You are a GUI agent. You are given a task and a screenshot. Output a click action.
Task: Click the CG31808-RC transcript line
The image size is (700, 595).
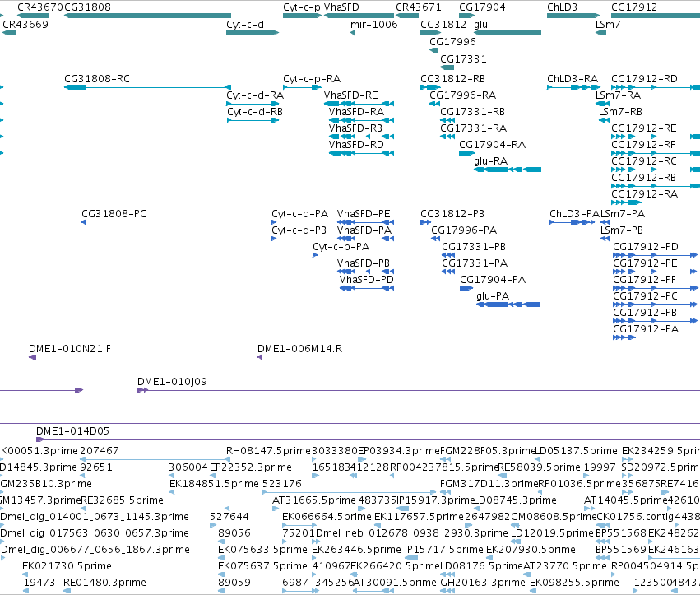[x=147, y=87]
